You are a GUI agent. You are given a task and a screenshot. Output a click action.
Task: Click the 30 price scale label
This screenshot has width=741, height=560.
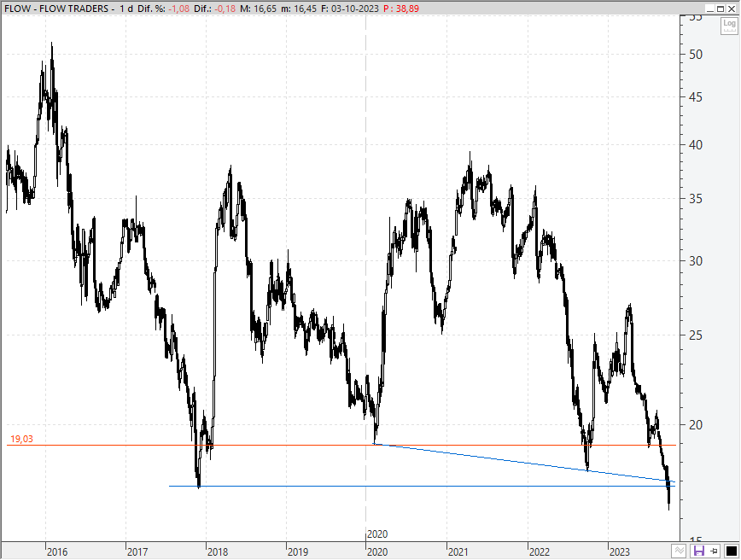696,261
